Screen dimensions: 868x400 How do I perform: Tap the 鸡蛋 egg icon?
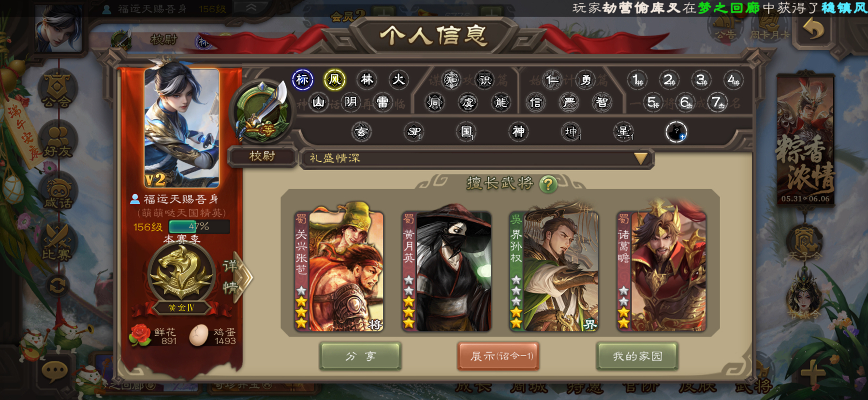(199, 335)
